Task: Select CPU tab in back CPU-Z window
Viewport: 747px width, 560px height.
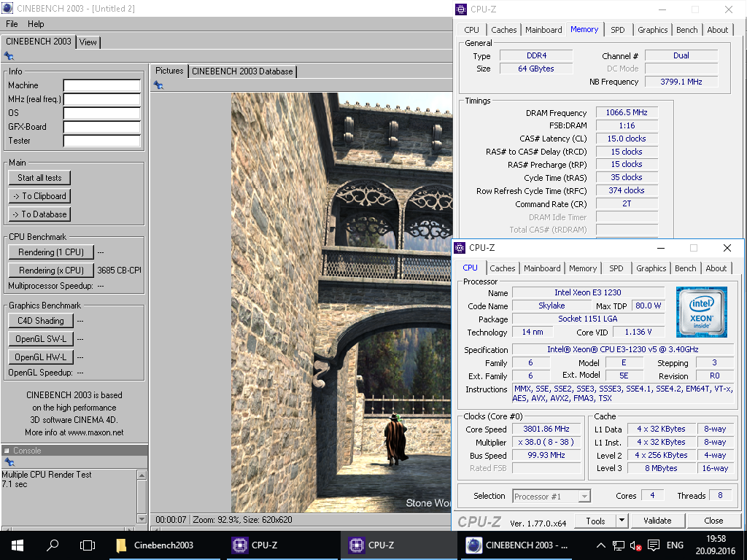Action: point(471,29)
